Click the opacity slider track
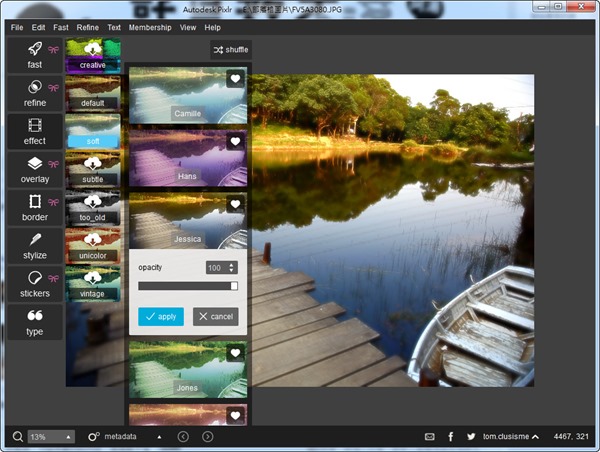Screen dimensions: 600x452 (x=186, y=286)
